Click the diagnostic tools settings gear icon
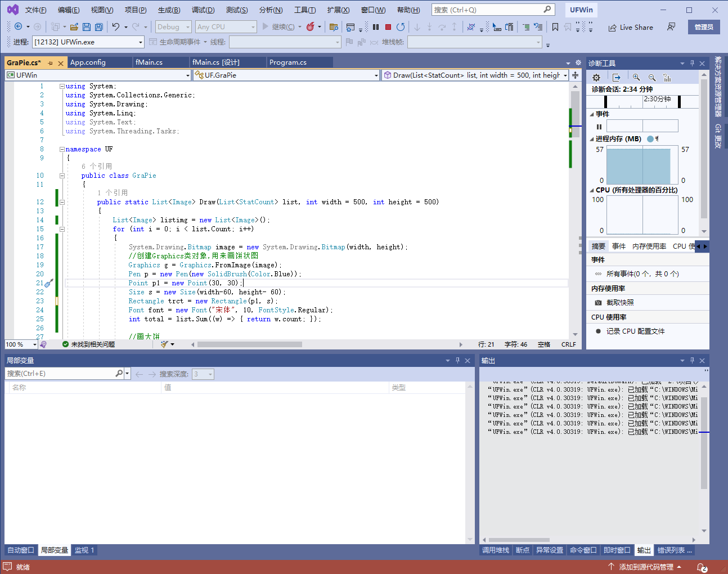This screenshot has width=728, height=574. coord(596,78)
